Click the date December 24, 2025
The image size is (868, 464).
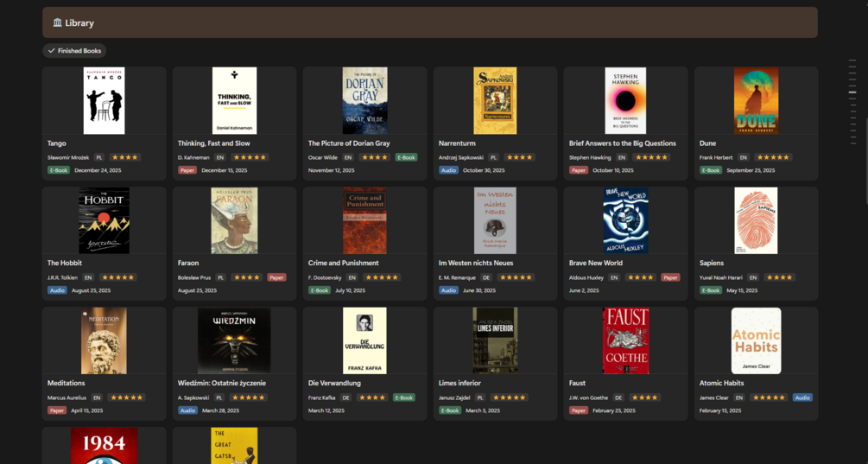tap(98, 170)
